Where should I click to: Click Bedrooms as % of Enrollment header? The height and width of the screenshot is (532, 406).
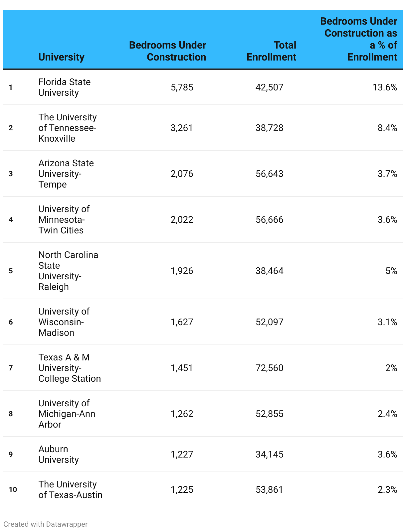(358, 39)
